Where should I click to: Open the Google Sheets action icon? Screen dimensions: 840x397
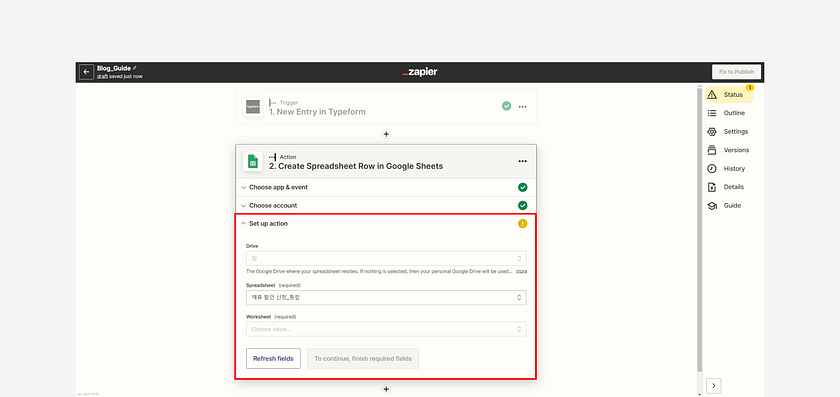253,161
